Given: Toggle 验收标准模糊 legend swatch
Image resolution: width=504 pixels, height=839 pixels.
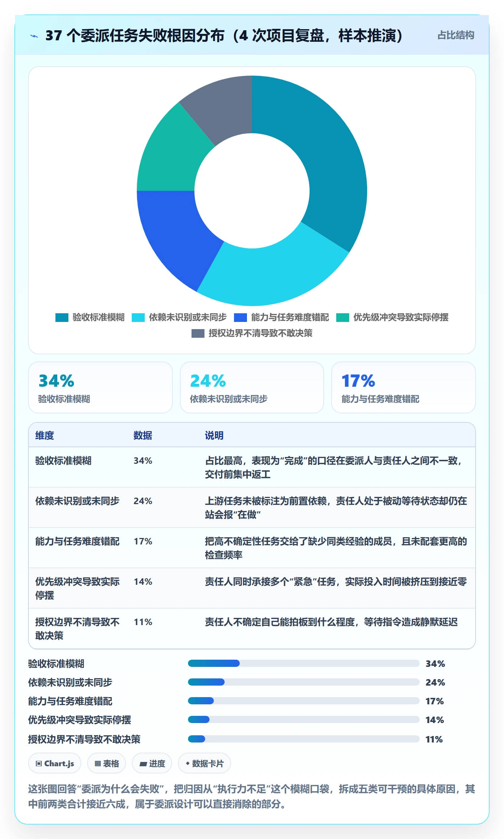Looking at the screenshot, I should coord(62,318).
